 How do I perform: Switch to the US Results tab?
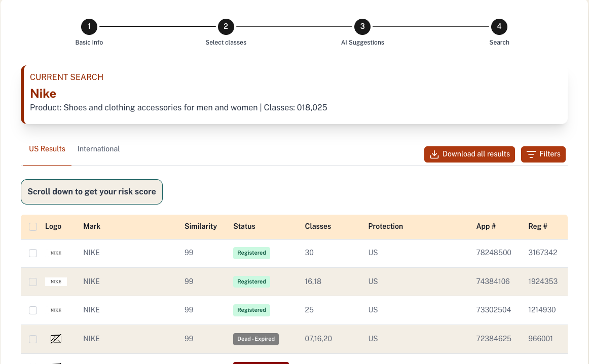coord(47,149)
